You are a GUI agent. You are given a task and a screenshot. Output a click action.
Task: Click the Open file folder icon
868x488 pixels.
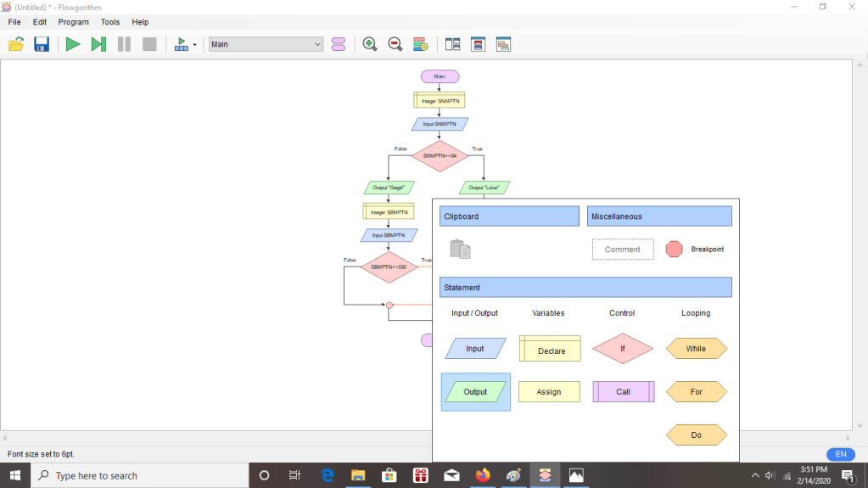coord(16,44)
